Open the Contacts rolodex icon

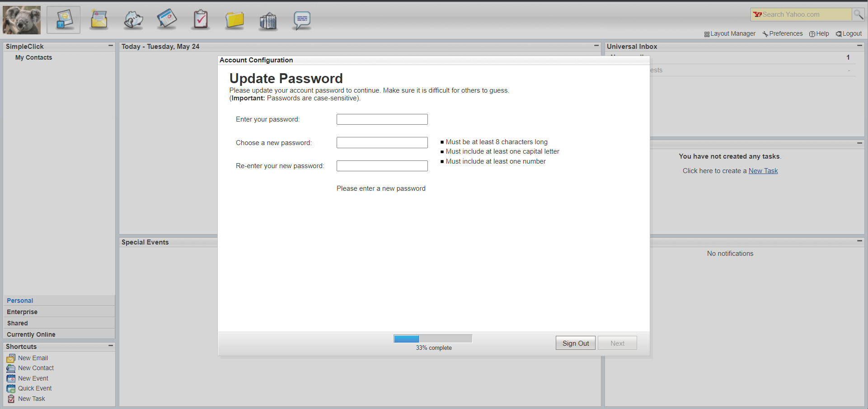tap(133, 20)
